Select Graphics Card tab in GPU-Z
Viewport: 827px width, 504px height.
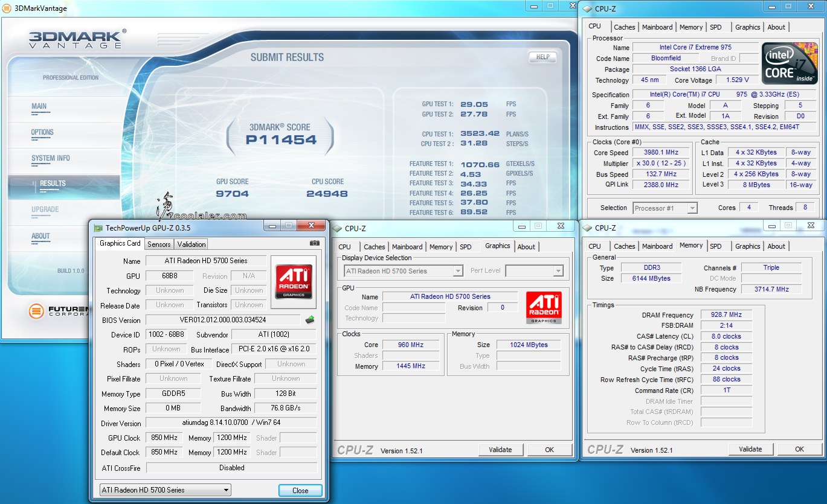(120, 243)
